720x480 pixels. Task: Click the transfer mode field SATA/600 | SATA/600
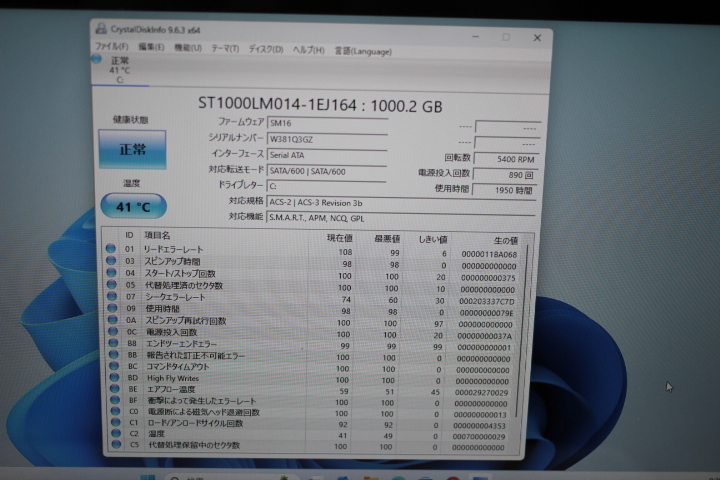click(x=326, y=171)
